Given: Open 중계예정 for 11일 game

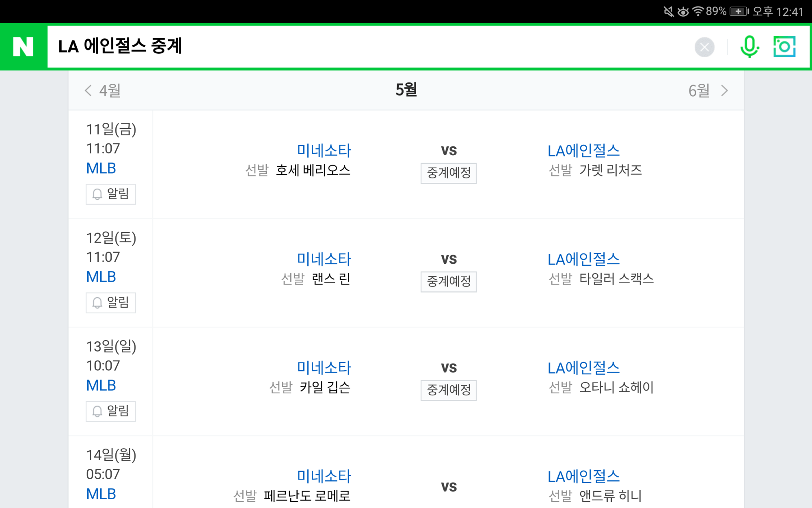Looking at the screenshot, I should (449, 173).
